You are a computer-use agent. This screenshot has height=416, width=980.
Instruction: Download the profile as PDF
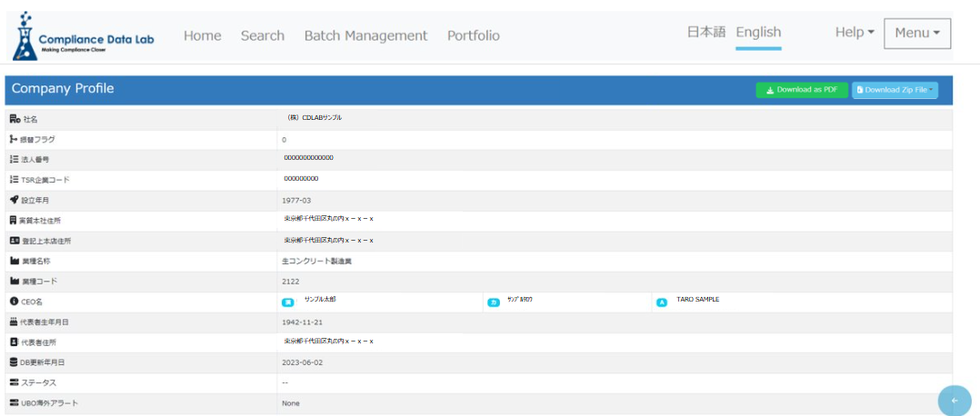802,90
